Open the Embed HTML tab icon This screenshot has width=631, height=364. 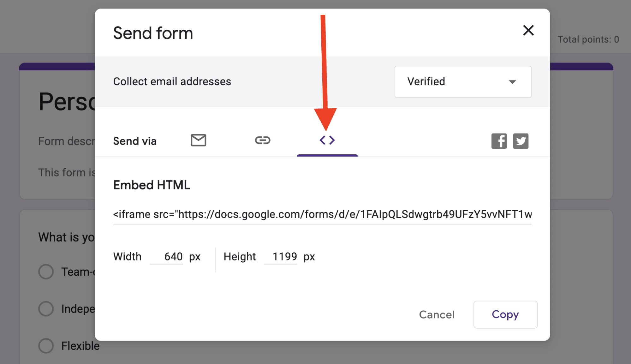click(327, 140)
